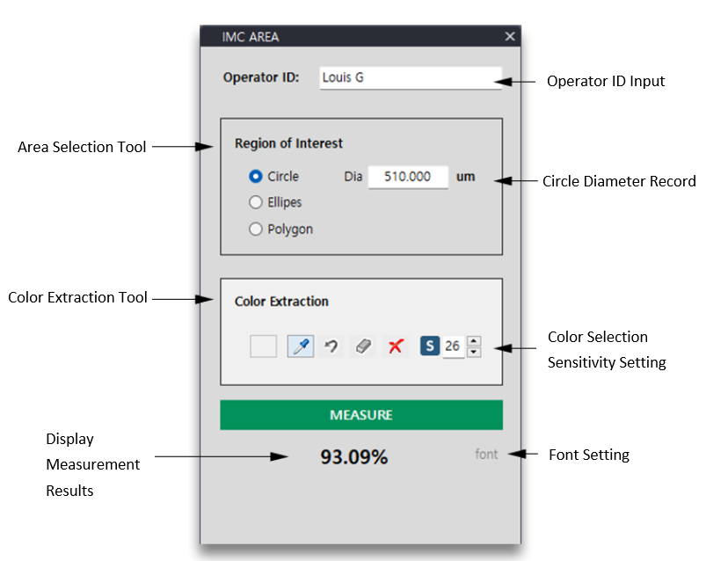
Task: Click the Dia field showing 510.000
Action: [x=408, y=177]
